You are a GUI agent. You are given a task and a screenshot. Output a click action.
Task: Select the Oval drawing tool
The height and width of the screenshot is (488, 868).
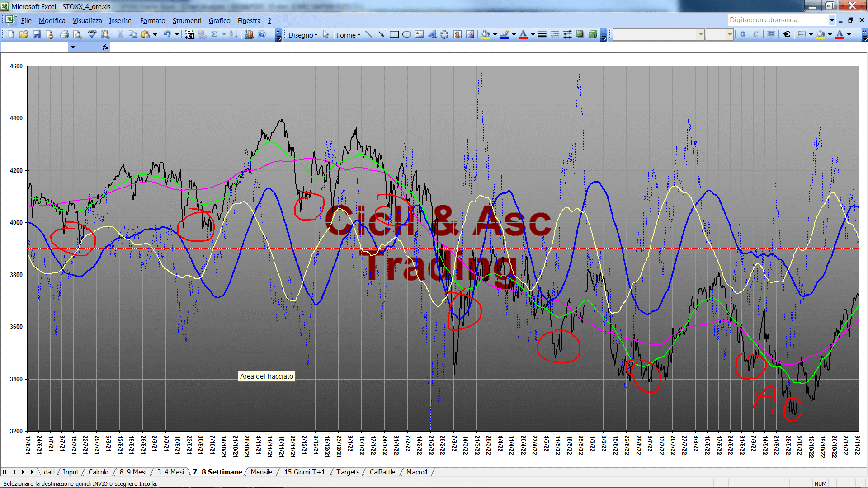coord(406,35)
